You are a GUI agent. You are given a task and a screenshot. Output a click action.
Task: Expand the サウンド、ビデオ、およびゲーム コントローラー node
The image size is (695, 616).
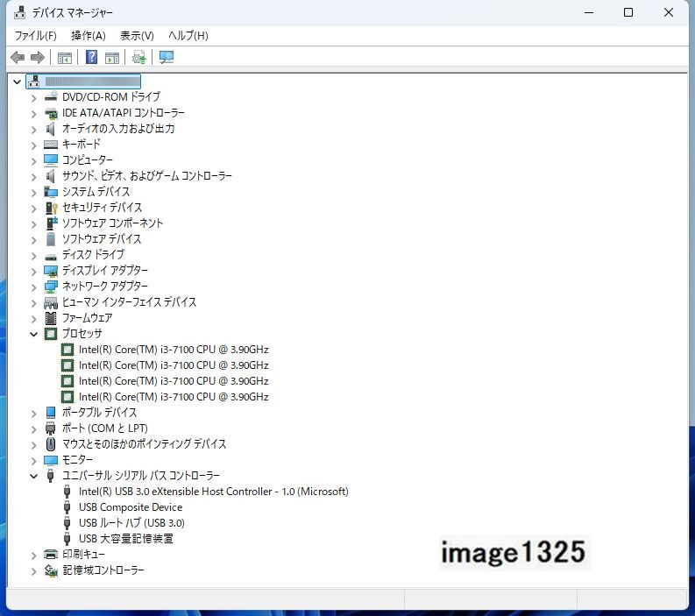(x=33, y=177)
